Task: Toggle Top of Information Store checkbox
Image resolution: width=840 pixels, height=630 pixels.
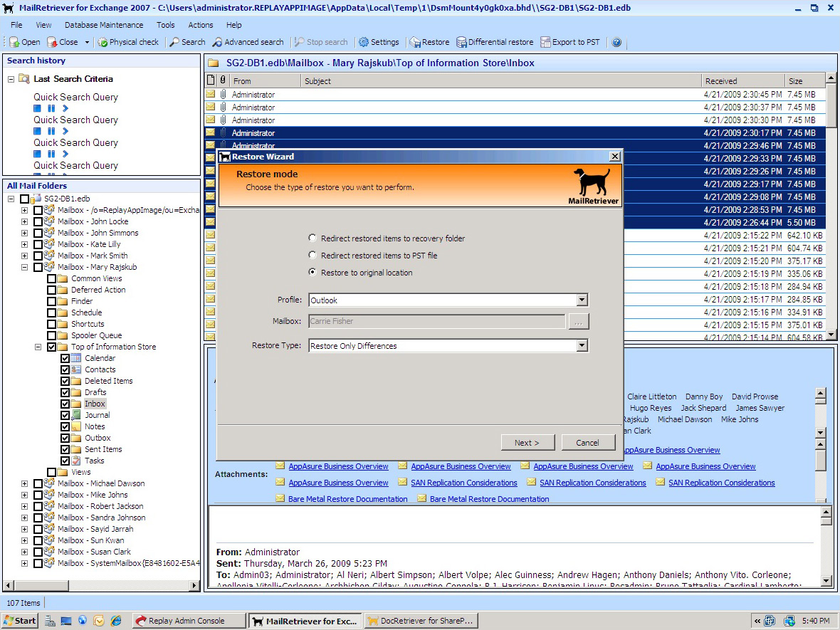Action: tap(51, 347)
